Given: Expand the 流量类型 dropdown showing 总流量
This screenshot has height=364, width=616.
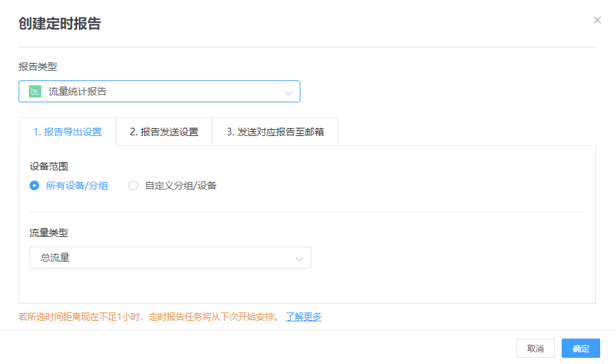Looking at the screenshot, I should pos(170,258).
